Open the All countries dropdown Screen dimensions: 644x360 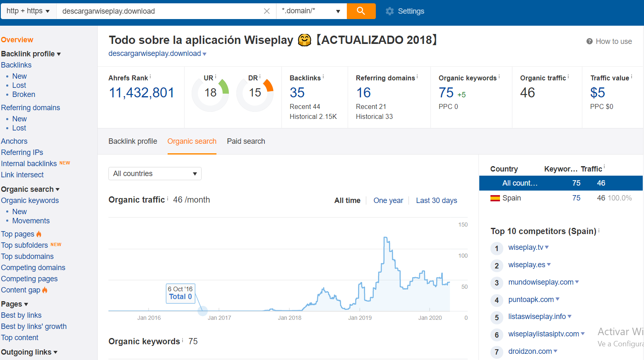click(155, 174)
